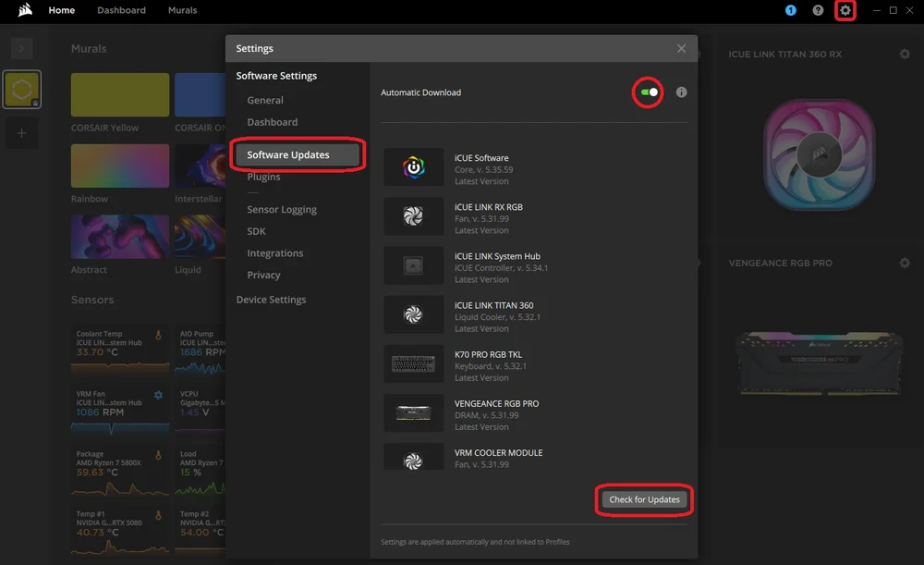Open the settings gear in the title bar
The image size is (924, 565).
pos(845,10)
